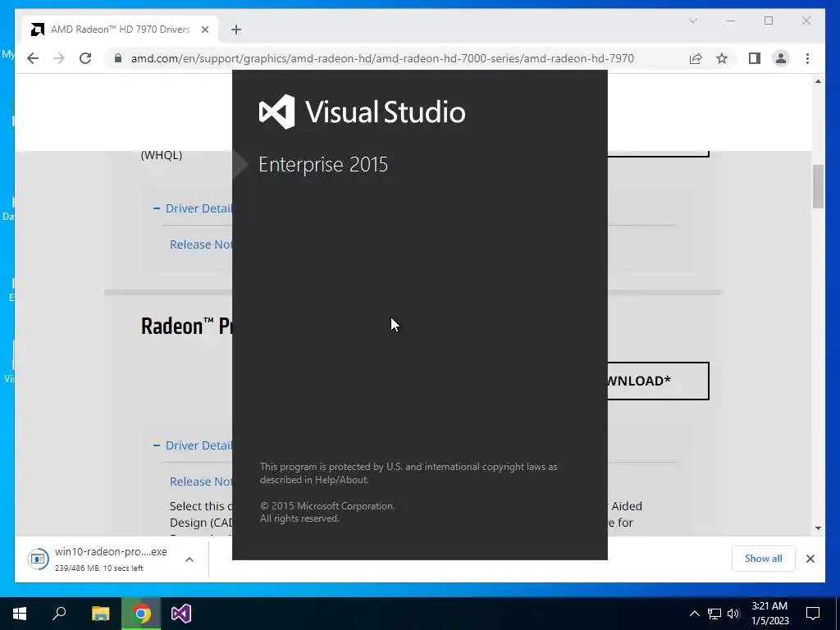Go back to the previous page in Chrome
Screen dimensions: 840x630
tap(33, 58)
